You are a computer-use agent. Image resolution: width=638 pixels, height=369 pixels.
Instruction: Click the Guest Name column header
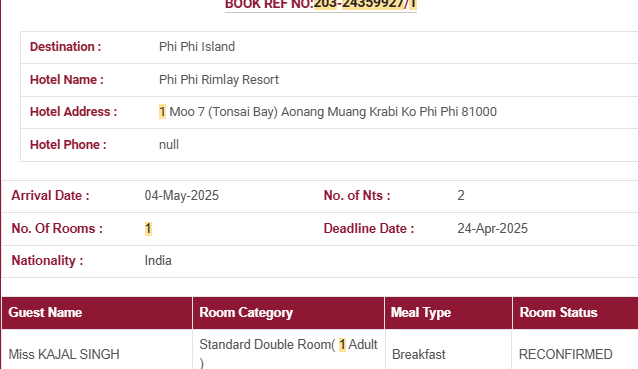coord(97,313)
